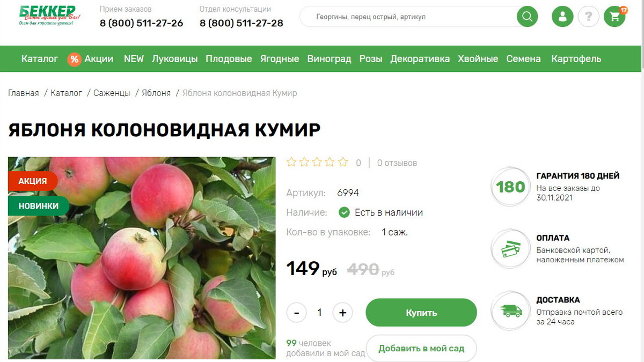Follow the Яблоня breadcrumb link
This screenshot has width=644, height=362.
coord(156,93)
